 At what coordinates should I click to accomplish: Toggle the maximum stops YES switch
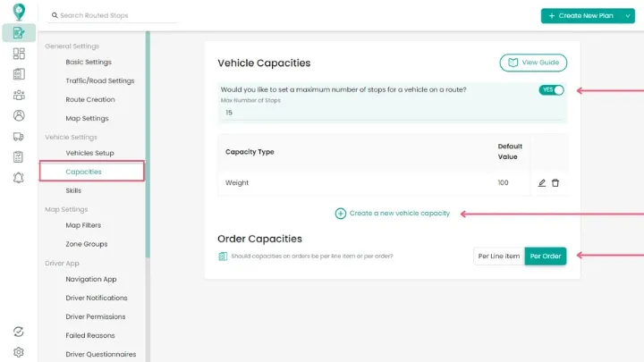tap(551, 90)
